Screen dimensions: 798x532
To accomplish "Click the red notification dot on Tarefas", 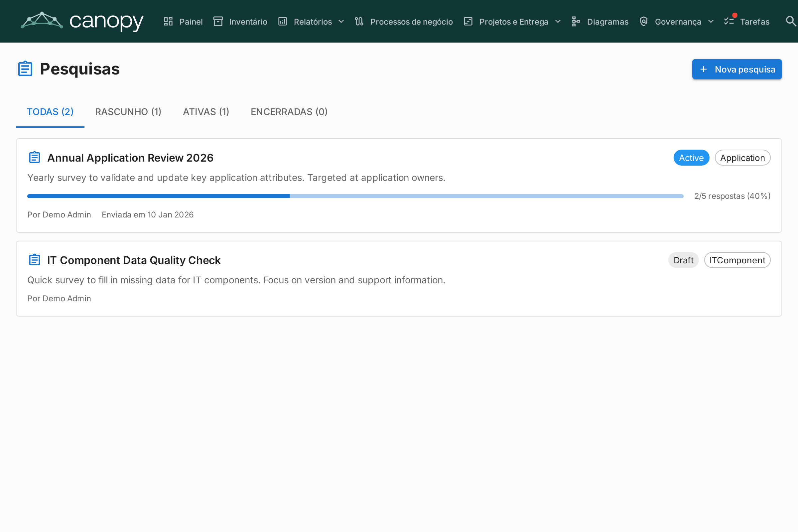I will pos(735,15).
